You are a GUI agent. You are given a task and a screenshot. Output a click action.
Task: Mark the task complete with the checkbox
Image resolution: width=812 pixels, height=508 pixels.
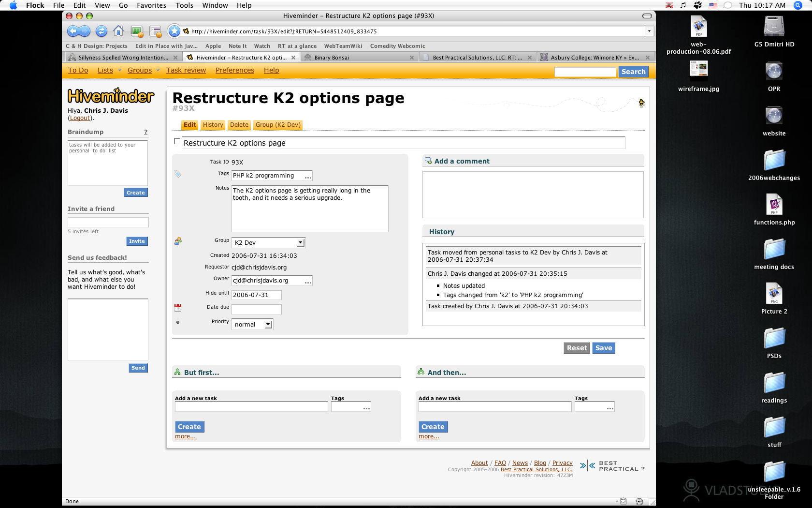[x=177, y=141]
